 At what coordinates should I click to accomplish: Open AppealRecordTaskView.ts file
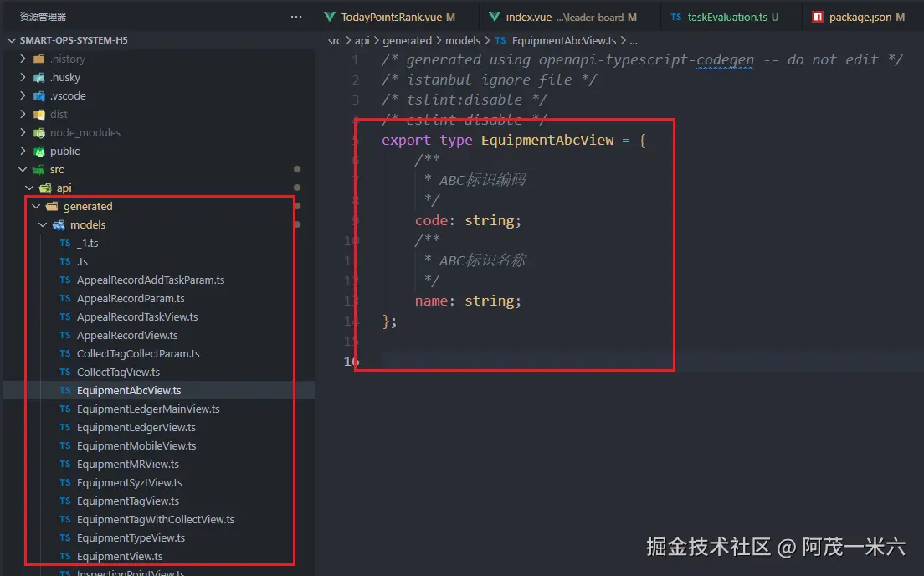pyautogui.click(x=137, y=316)
